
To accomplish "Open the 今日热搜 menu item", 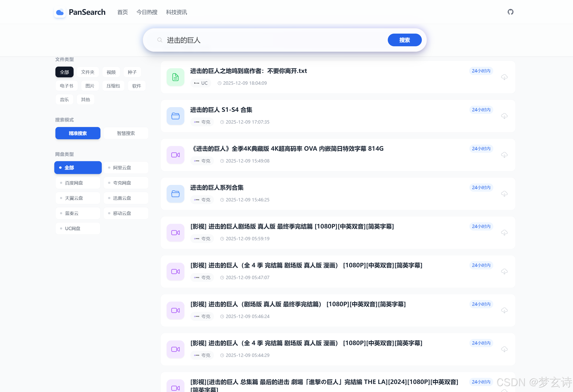I will [x=147, y=12].
